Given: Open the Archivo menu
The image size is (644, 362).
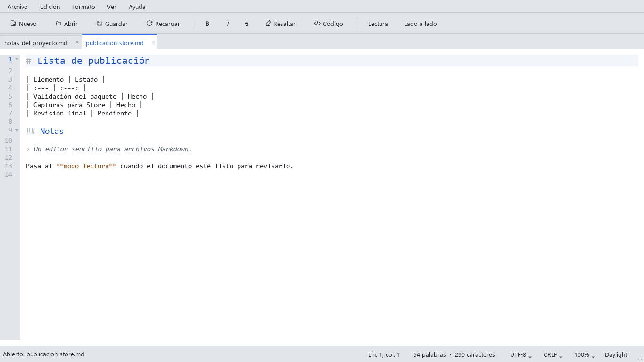Looking at the screenshot, I should pos(17,7).
